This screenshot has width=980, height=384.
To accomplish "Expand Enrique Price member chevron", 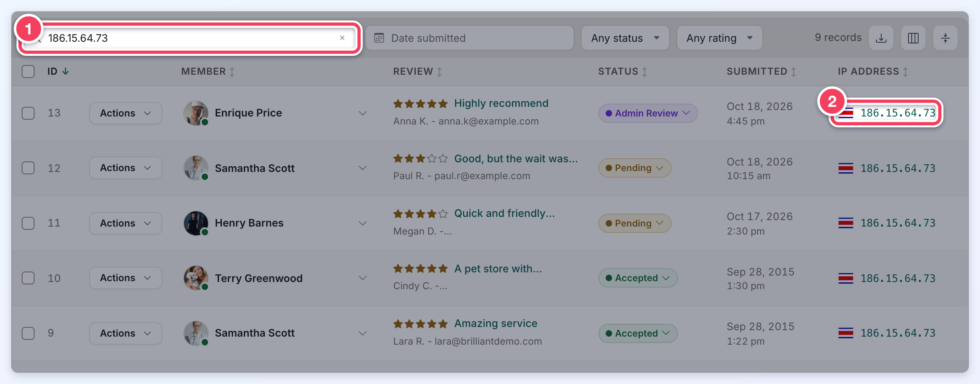I will coord(363,113).
